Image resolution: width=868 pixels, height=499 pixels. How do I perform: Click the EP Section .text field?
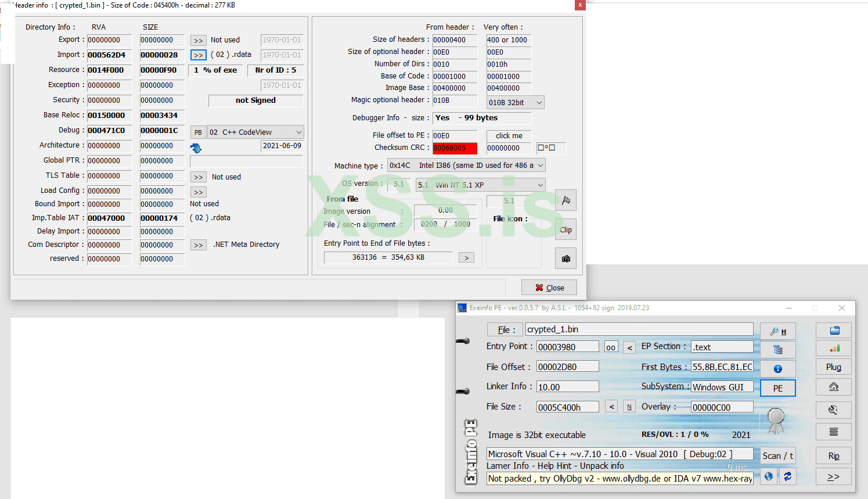[x=722, y=347]
